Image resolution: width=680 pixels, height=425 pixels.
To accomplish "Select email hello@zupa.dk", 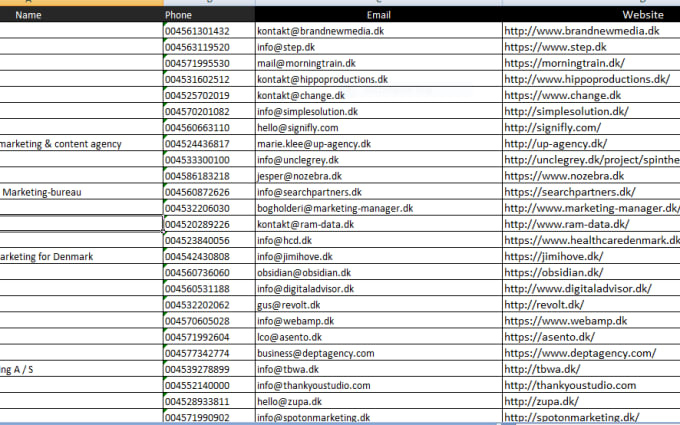I will click(289, 402).
